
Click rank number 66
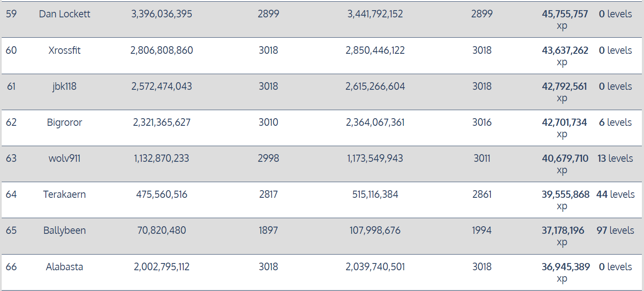[11, 267]
